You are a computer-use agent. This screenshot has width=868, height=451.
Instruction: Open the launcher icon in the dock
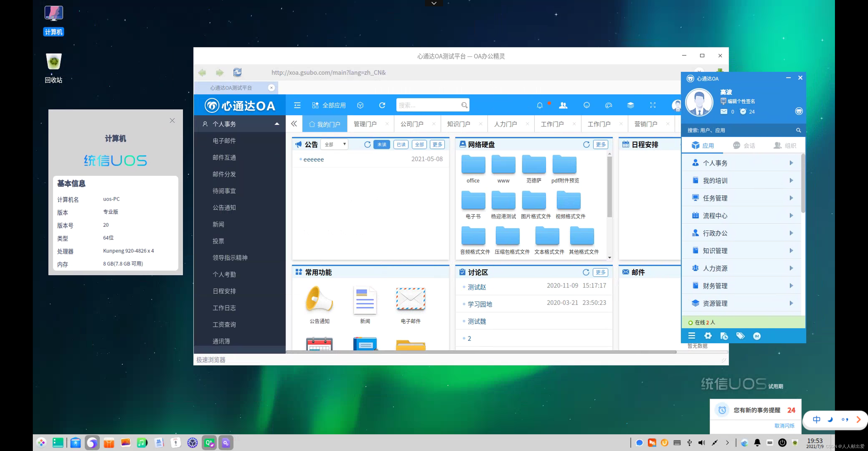click(41, 443)
